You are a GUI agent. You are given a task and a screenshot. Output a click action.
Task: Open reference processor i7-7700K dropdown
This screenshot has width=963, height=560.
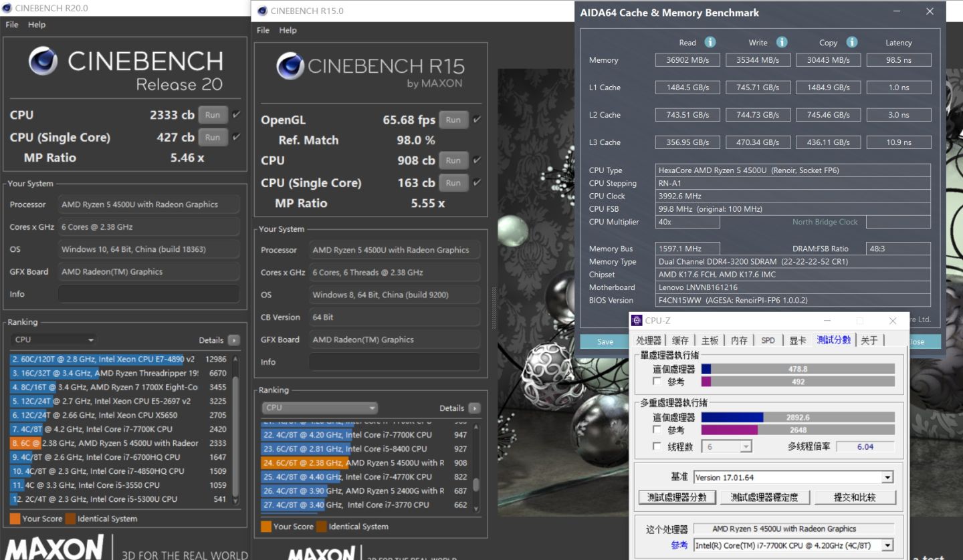(x=887, y=545)
